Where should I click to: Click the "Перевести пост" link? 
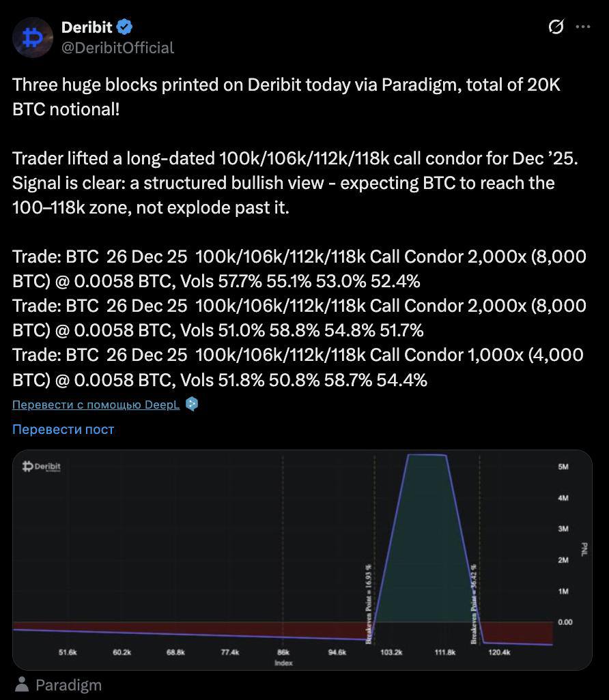pos(63,429)
